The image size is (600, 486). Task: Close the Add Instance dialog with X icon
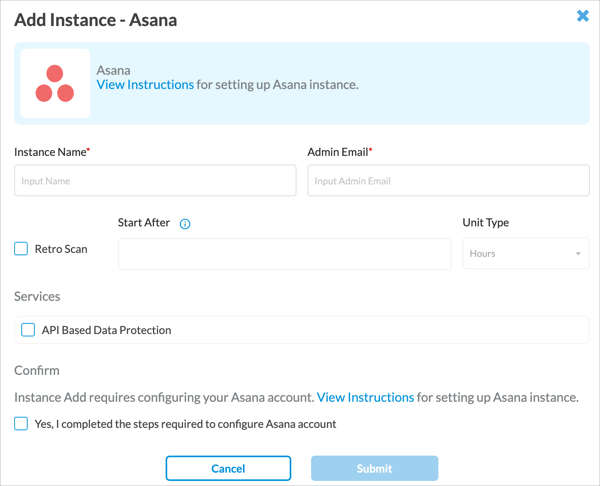coord(582,16)
